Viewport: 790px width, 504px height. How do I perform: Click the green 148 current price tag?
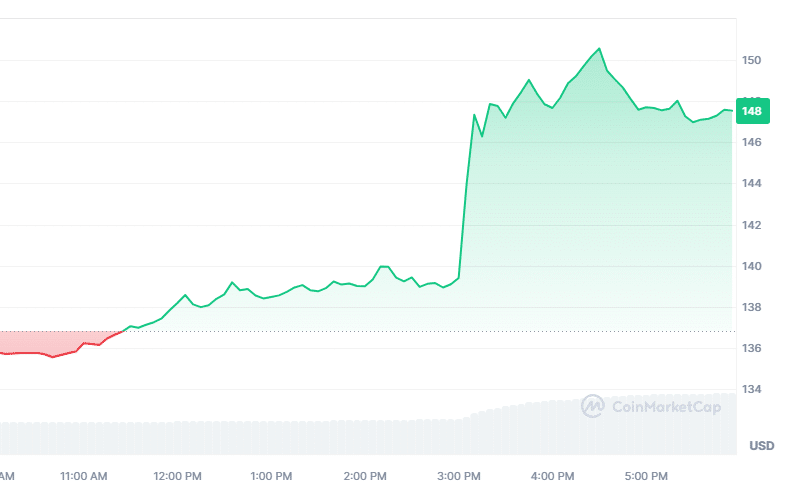pyautogui.click(x=751, y=110)
